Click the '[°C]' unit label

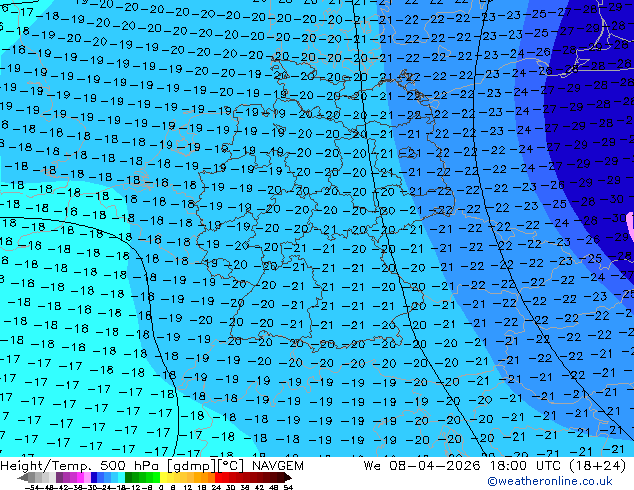[231, 466]
